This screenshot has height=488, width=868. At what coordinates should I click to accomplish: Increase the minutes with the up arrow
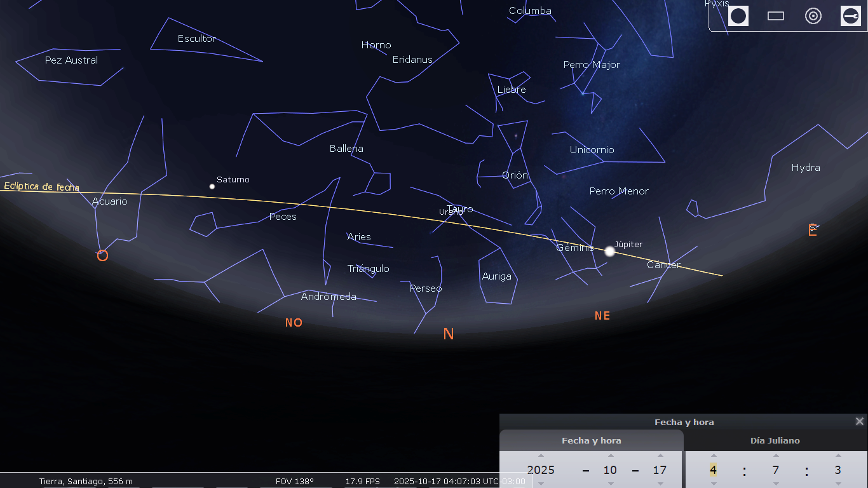tap(776, 456)
